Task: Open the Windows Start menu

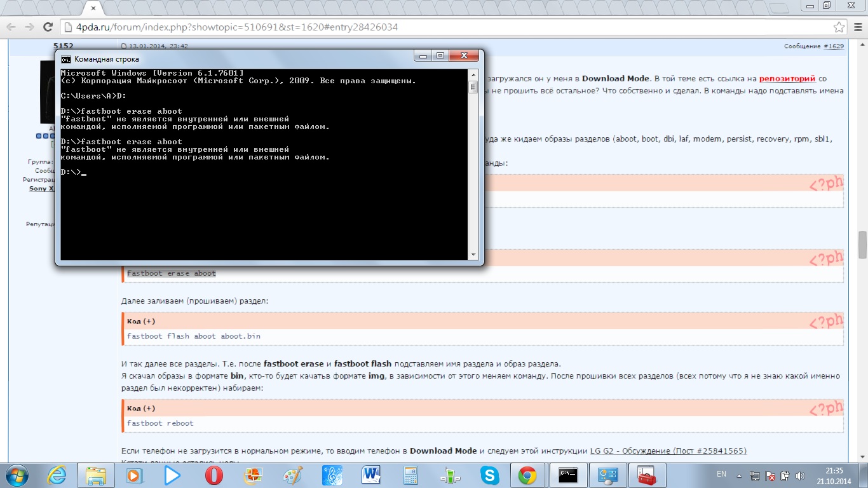Action: pyautogui.click(x=17, y=475)
